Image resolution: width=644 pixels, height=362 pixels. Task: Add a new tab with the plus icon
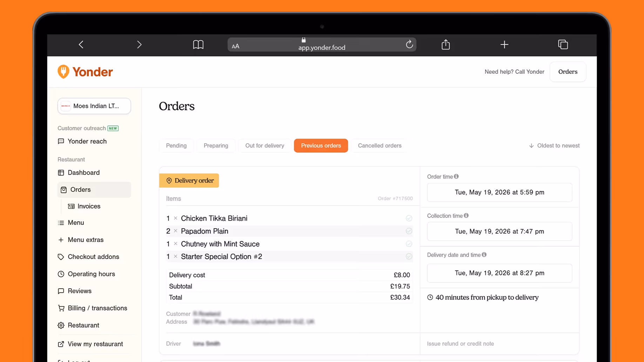tap(504, 45)
